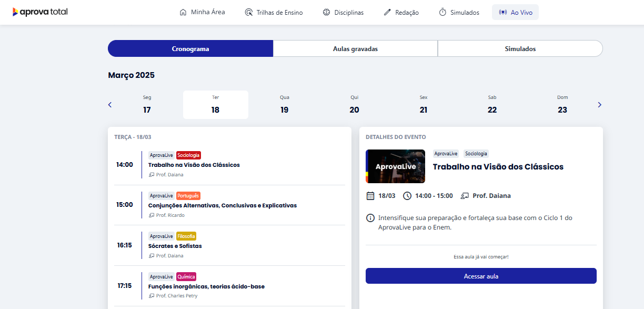
Task: Click the 16:15 time slot
Action: tap(125, 246)
